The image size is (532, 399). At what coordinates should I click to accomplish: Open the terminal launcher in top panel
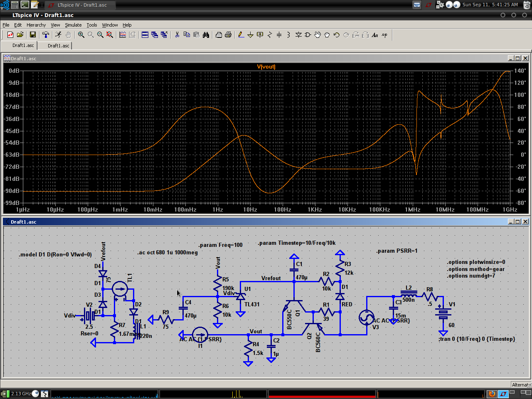pyautogui.click(x=25, y=5)
